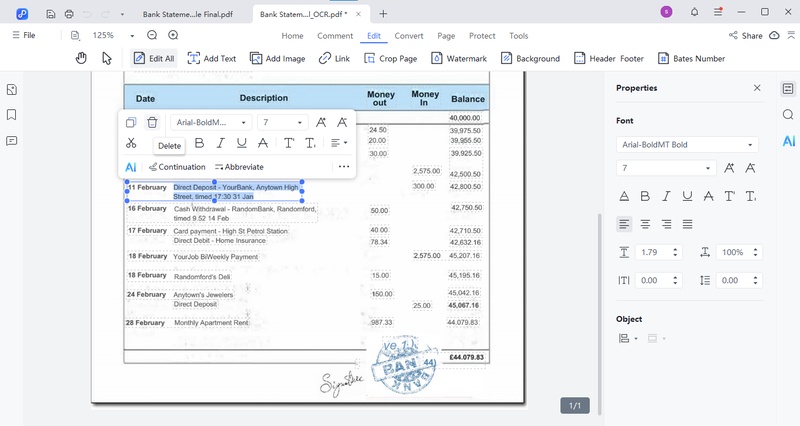Open a new document tab with plus
This screenshot has height=426, width=800.
click(x=383, y=14)
